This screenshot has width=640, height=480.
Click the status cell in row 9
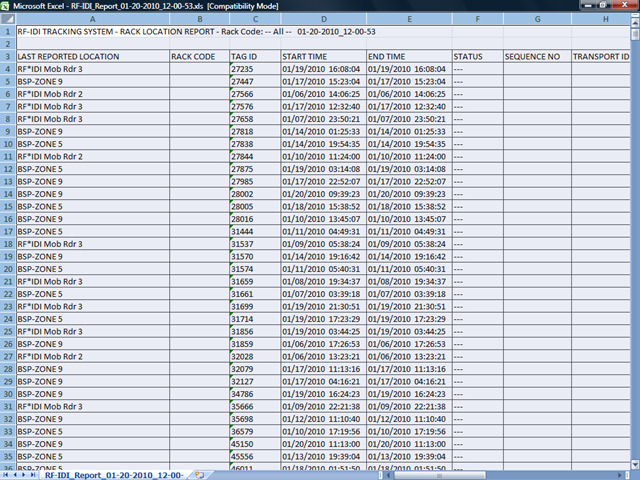(x=478, y=131)
